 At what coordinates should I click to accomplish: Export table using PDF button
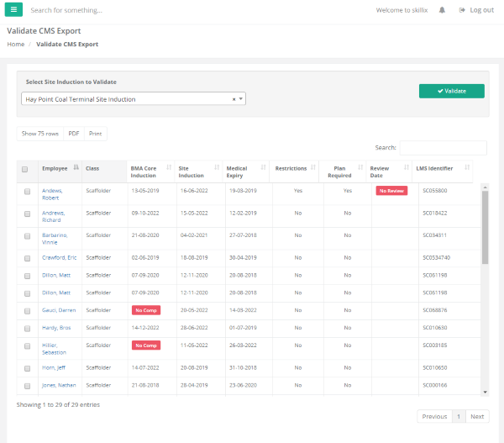click(74, 134)
